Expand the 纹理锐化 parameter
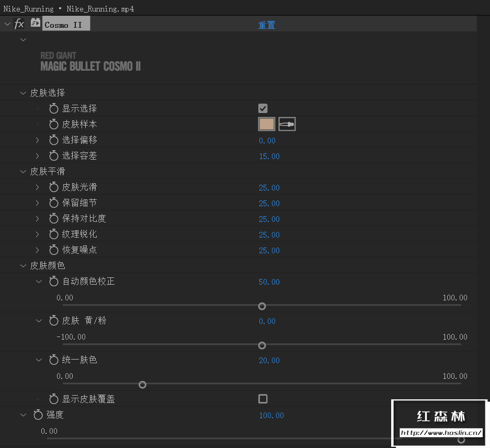The image size is (490, 448). coord(37,234)
